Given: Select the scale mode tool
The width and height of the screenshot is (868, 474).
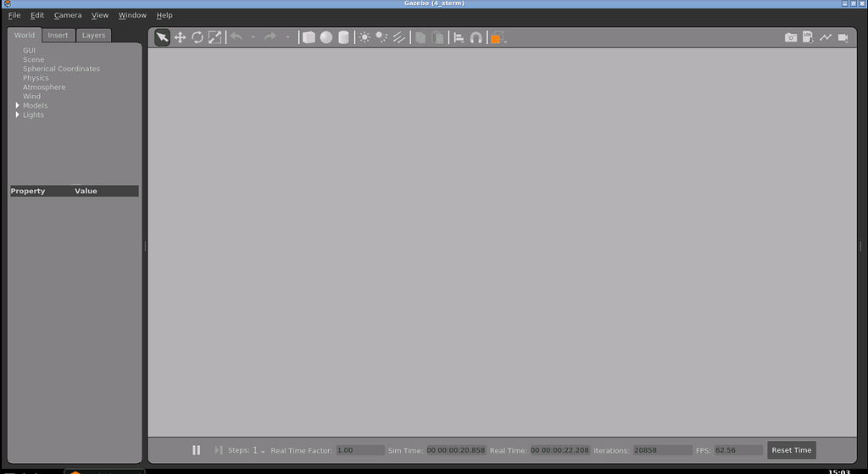Looking at the screenshot, I should click(x=214, y=37).
